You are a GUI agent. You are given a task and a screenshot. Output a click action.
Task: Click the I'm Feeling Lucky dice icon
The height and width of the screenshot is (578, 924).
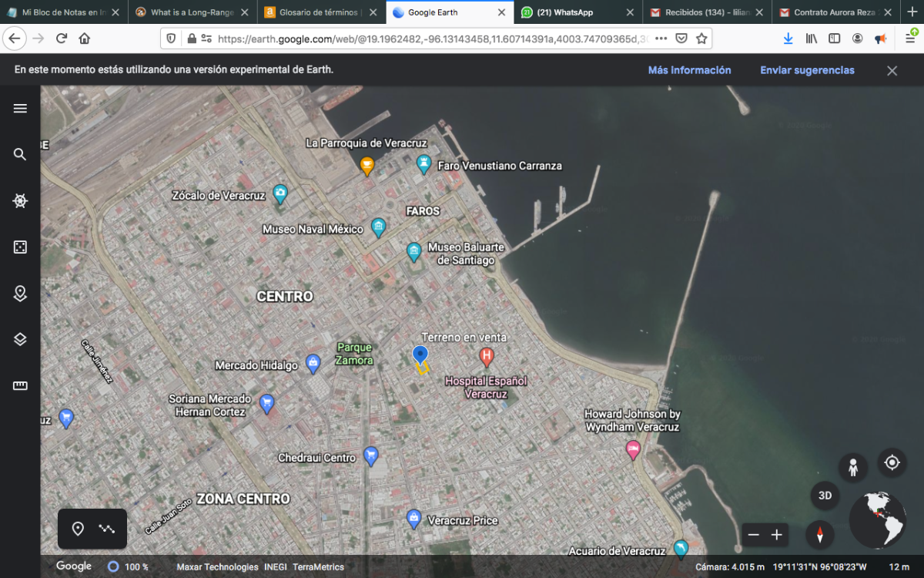[20, 247]
